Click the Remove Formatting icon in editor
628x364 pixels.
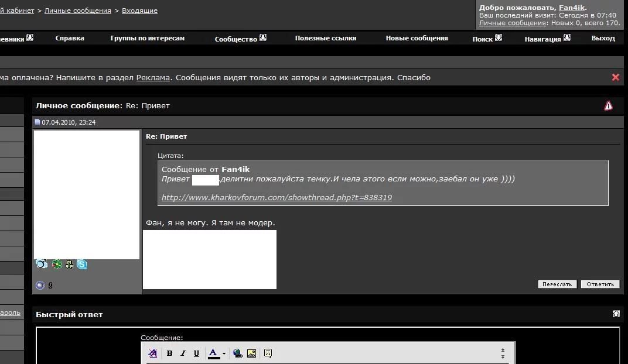[x=153, y=353]
